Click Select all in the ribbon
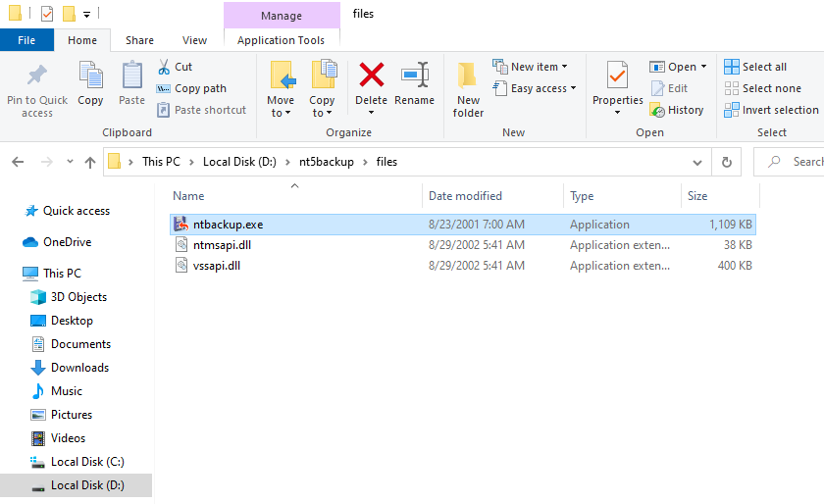 pyautogui.click(x=755, y=67)
